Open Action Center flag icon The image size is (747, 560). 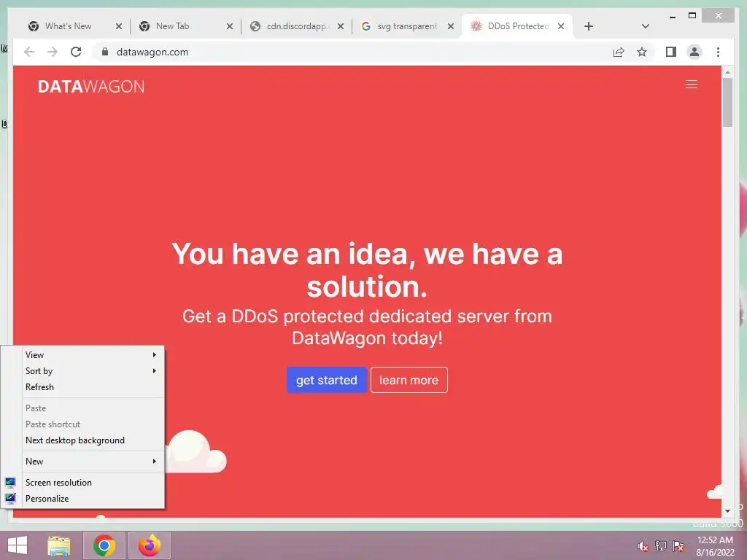coord(678,546)
